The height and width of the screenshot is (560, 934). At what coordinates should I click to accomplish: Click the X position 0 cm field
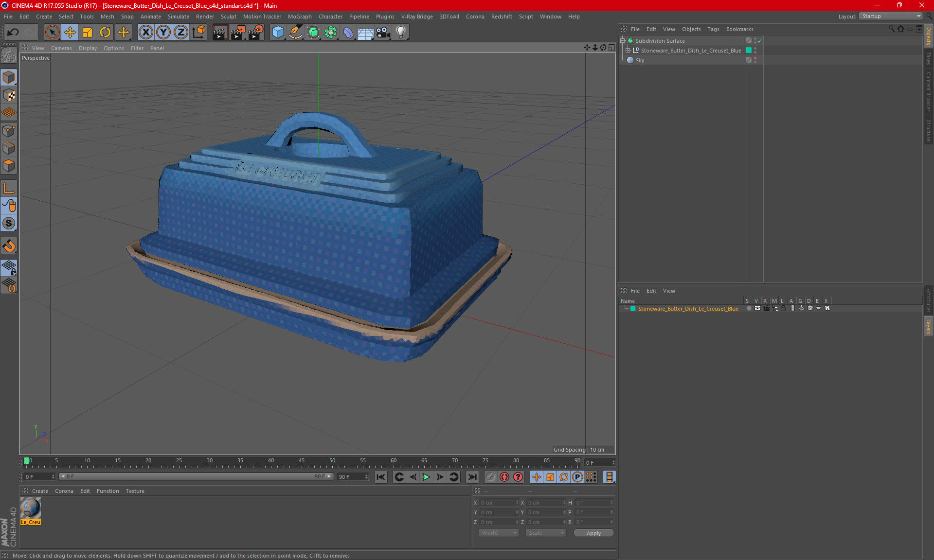coord(499,503)
